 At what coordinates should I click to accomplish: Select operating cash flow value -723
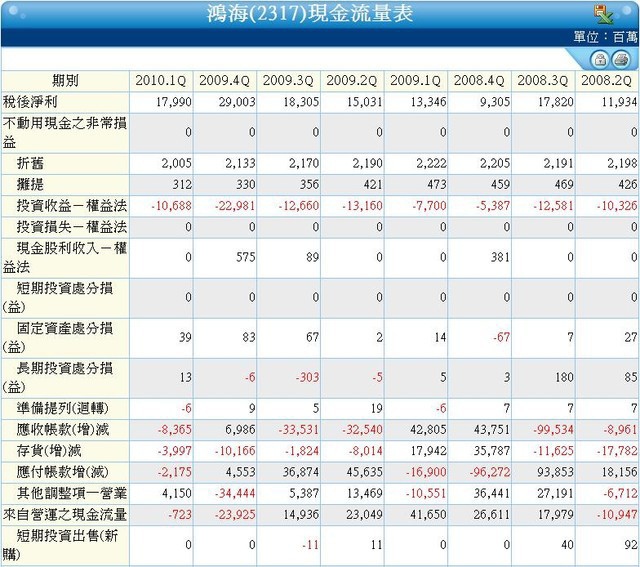(180, 514)
